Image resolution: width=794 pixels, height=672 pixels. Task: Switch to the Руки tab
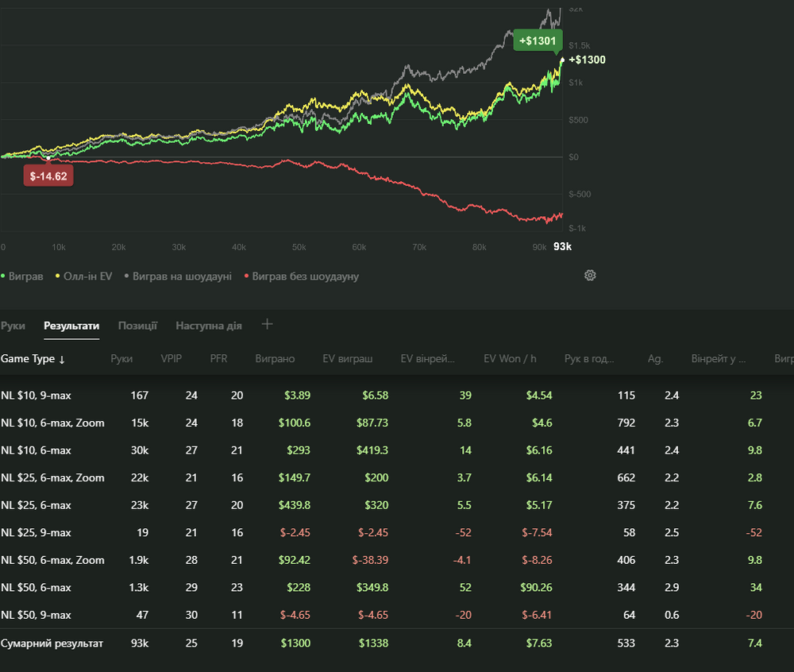(x=13, y=326)
